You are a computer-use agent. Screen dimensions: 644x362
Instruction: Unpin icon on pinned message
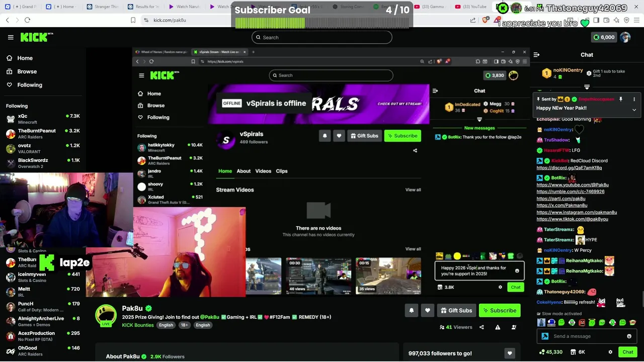click(x=621, y=99)
